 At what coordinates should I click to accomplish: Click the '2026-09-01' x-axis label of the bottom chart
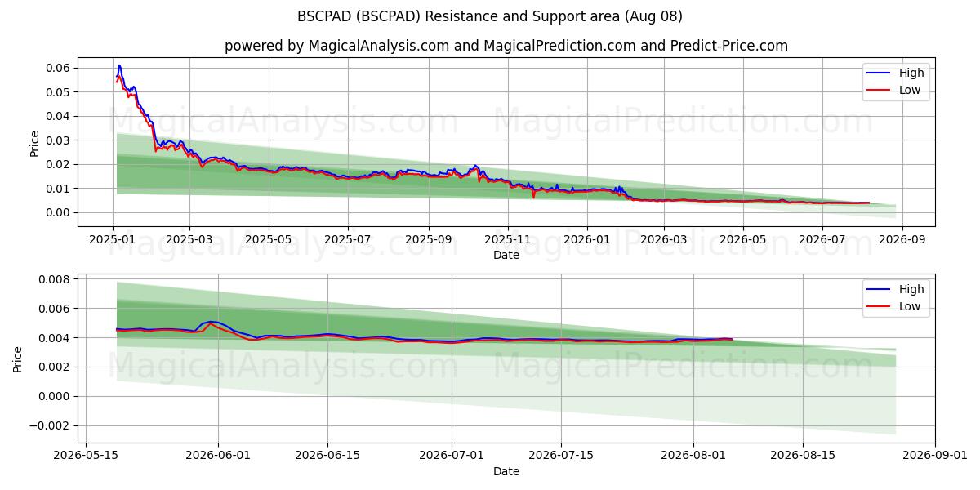tap(935, 457)
